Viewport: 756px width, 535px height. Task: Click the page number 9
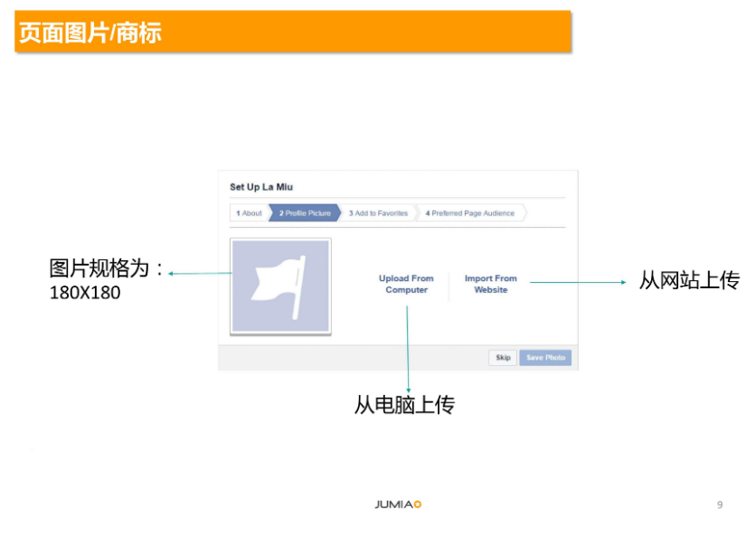tap(719, 506)
